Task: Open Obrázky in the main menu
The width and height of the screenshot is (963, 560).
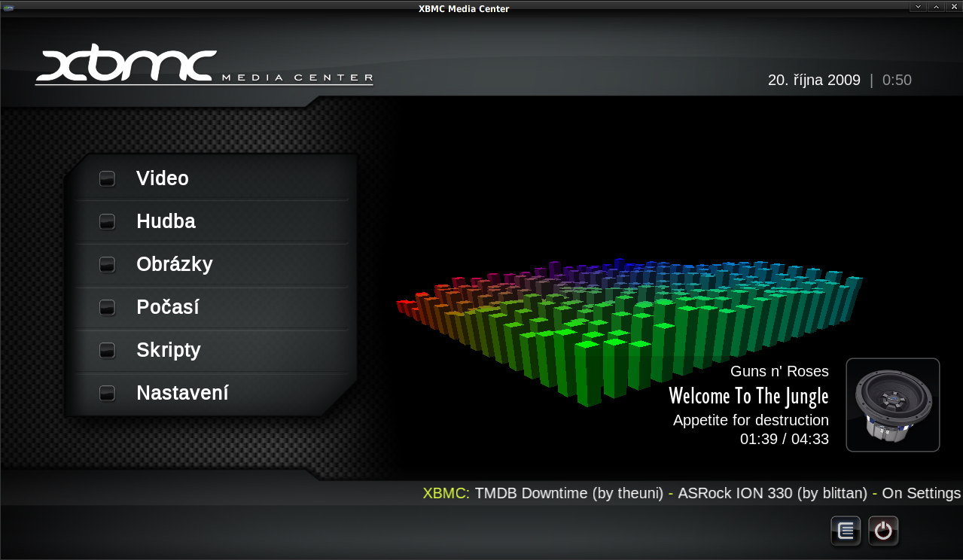Action: [174, 264]
